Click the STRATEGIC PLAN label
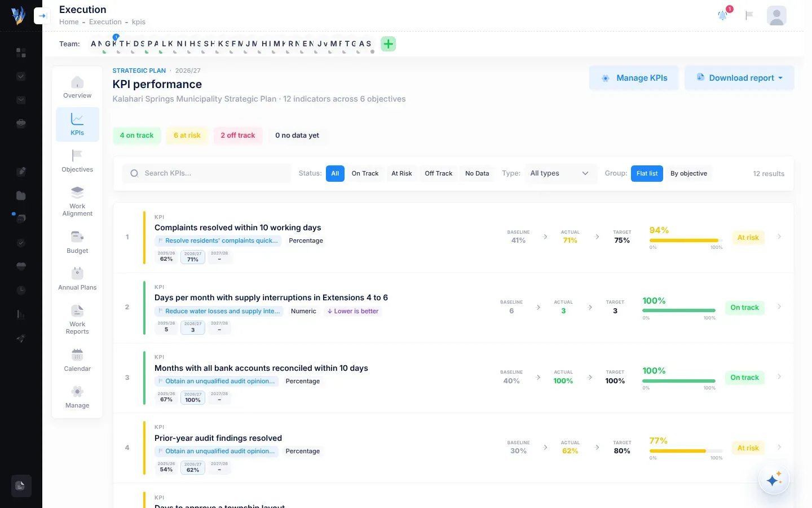 click(x=139, y=71)
